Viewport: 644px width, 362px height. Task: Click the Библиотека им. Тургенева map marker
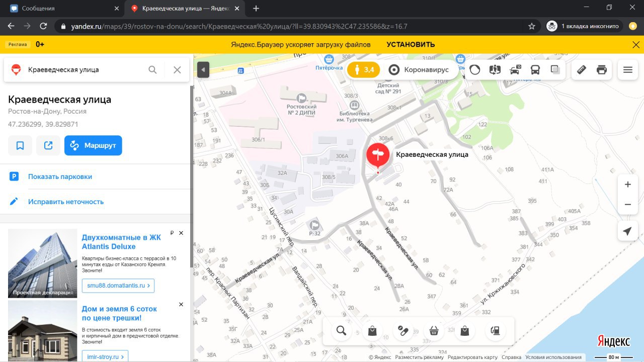(x=354, y=106)
